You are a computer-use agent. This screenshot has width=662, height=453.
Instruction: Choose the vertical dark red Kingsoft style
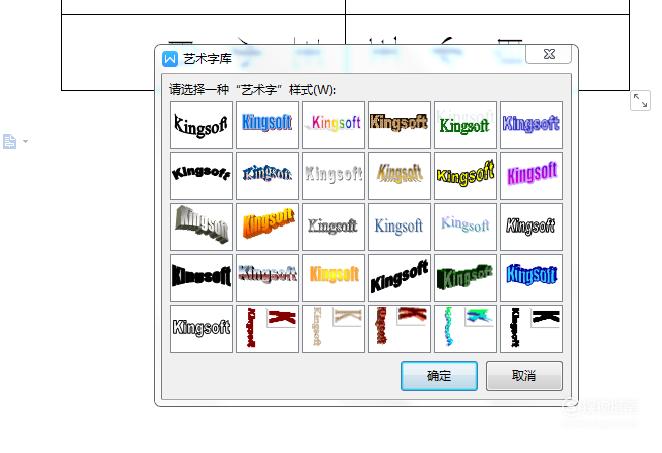click(x=267, y=329)
